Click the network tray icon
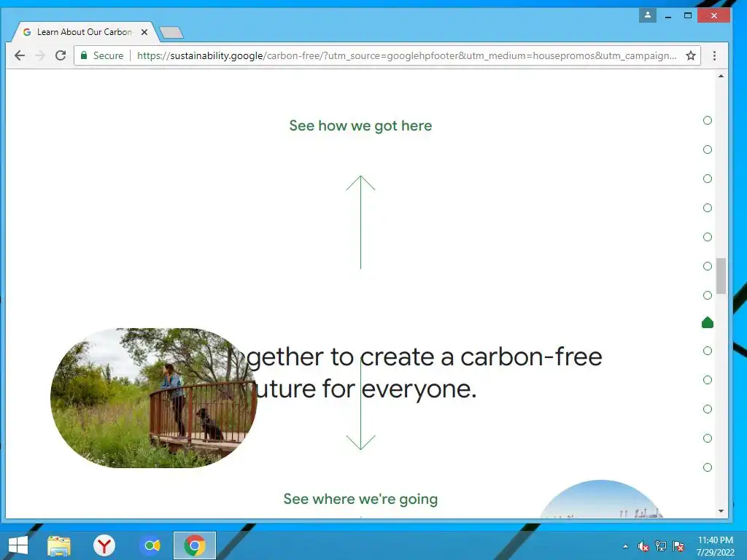The image size is (747, 560). 661,546
